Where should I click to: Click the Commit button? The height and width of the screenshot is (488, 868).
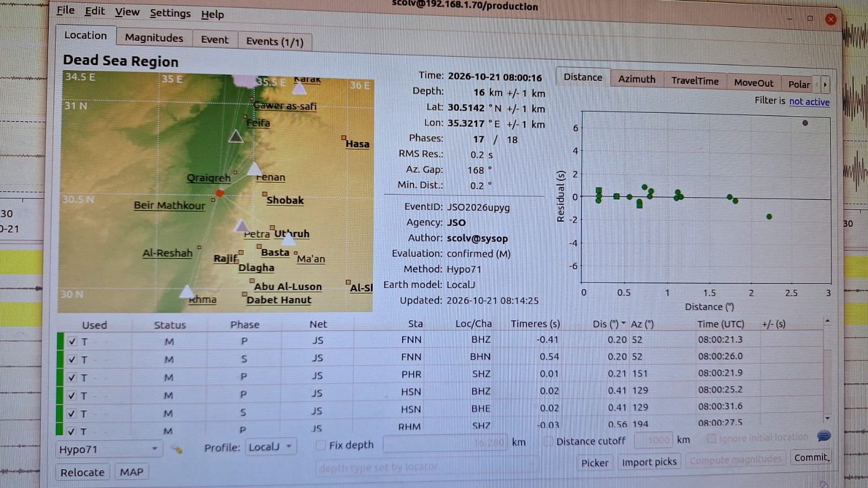pyautogui.click(x=811, y=458)
